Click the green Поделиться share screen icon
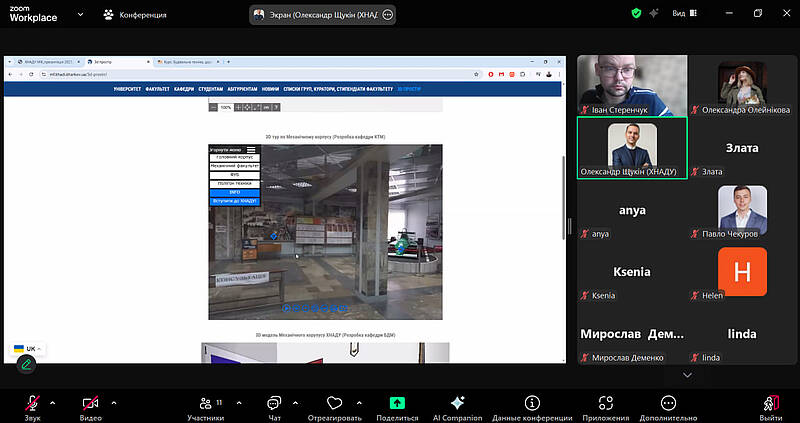The width and height of the screenshot is (800, 423). pyautogui.click(x=397, y=402)
